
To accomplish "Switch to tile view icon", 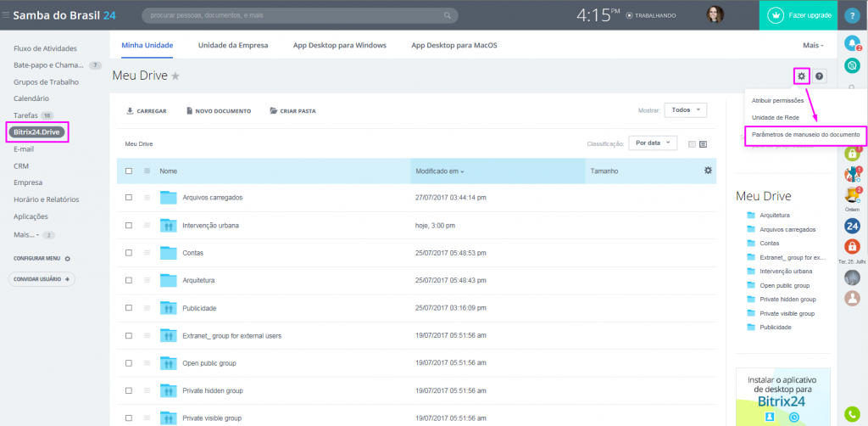I will 692,144.
